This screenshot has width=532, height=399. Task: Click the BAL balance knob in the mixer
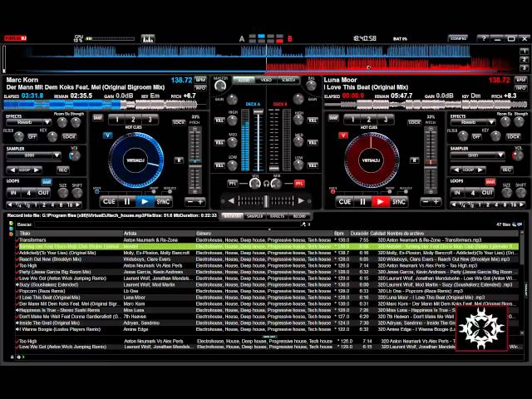pos(311,86)
